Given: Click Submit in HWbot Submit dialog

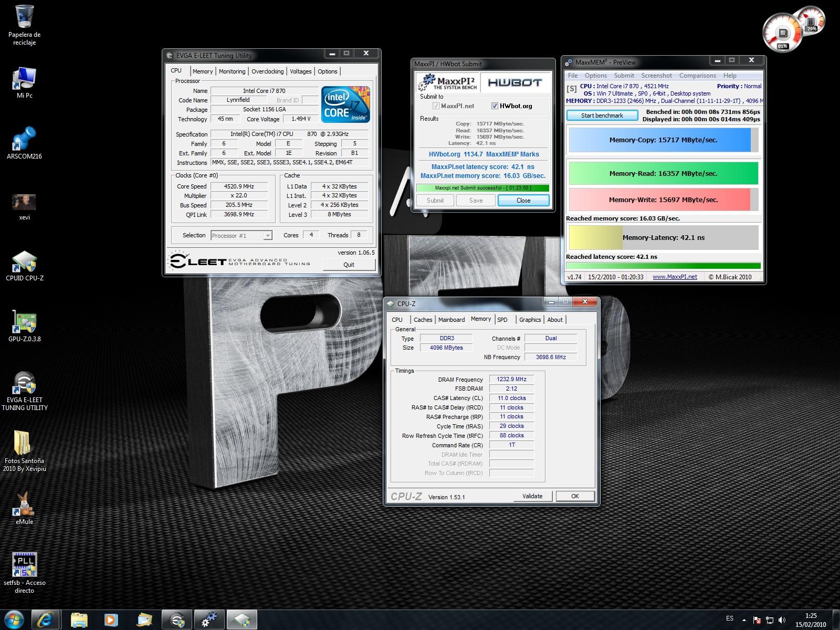Looking at the screenshot, I should [435, 201].
